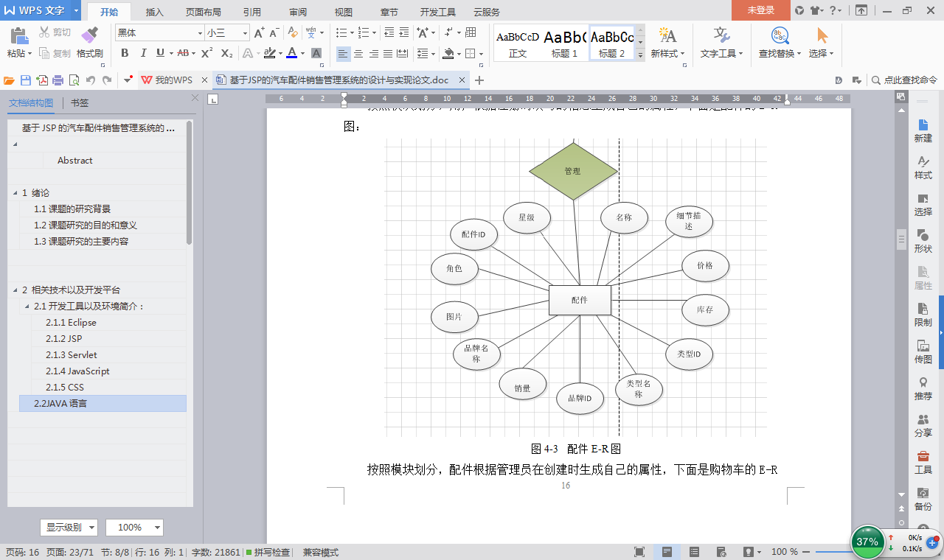Open the 显示级别 dropdown

[x=69, y=528]
